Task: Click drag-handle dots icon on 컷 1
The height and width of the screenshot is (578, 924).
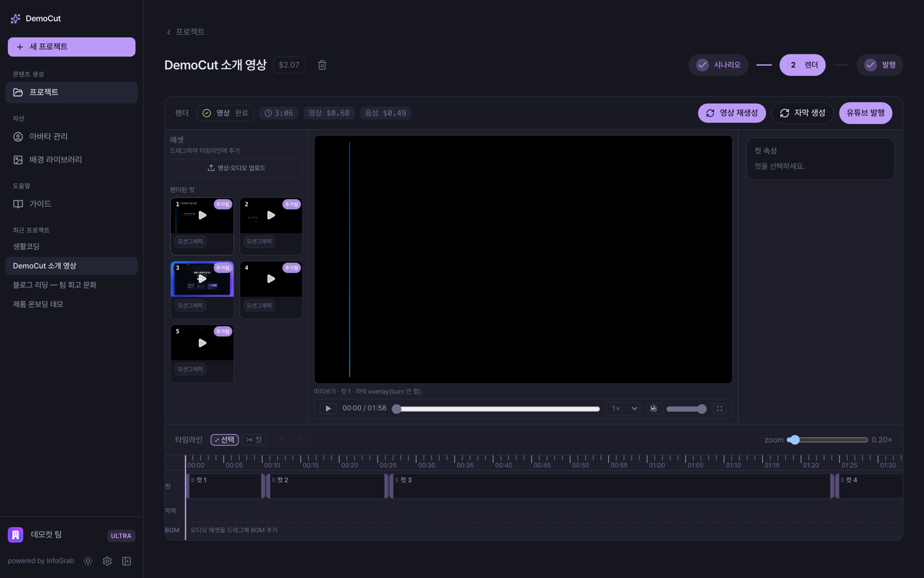Action: coord(193,480)
